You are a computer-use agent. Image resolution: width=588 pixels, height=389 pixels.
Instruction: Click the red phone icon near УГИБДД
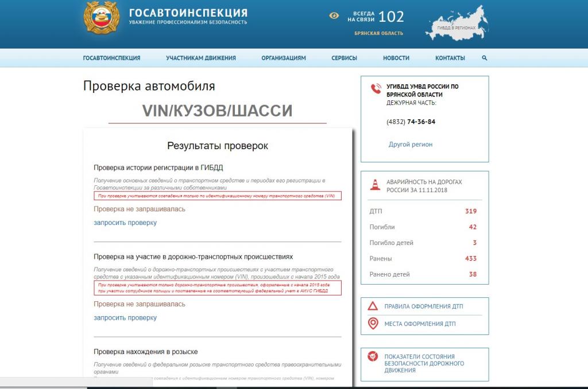376,88
